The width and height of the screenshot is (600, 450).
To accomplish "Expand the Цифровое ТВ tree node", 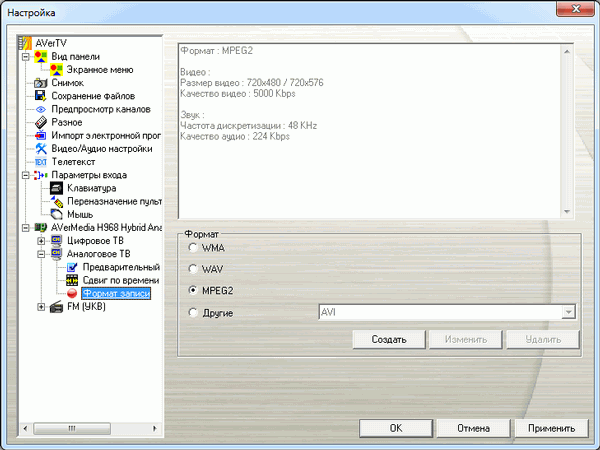I will pyautogui.click(x=41, y=241).
